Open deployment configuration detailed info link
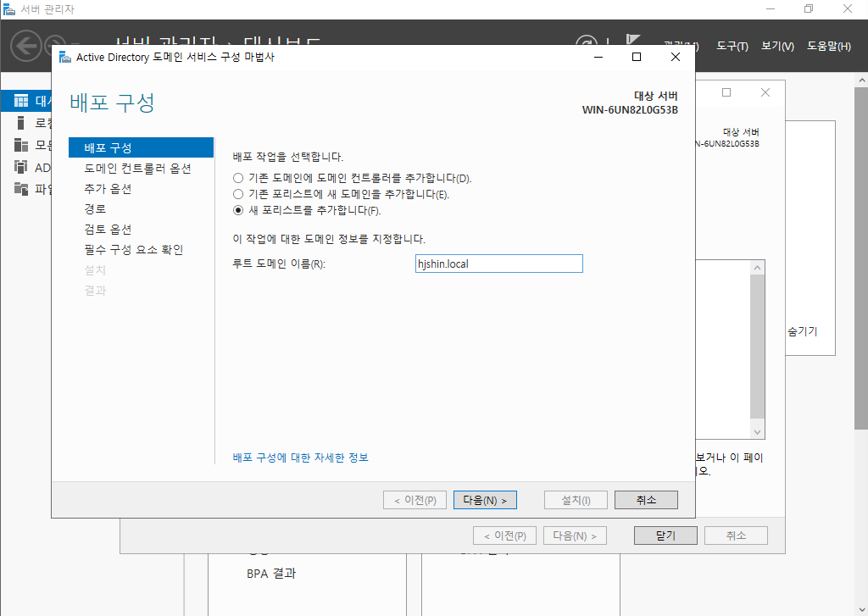Screen dimensions: 868x616 301,458
